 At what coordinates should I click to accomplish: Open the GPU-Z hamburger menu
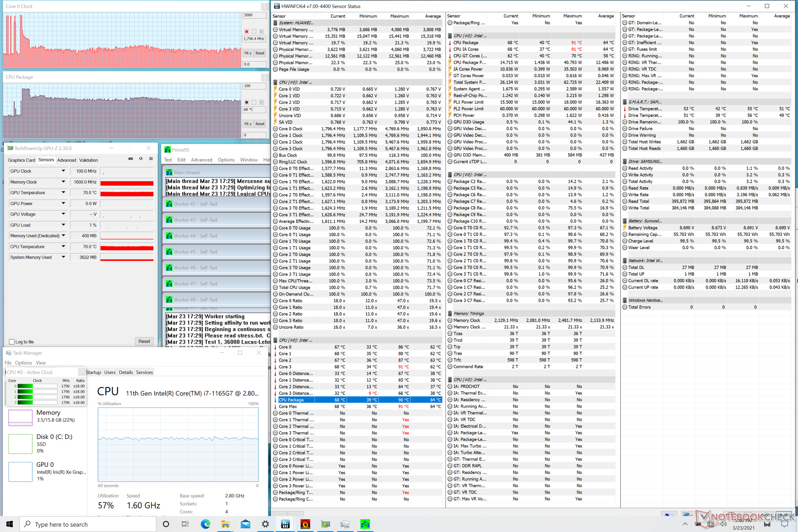(x=151, y=159)
